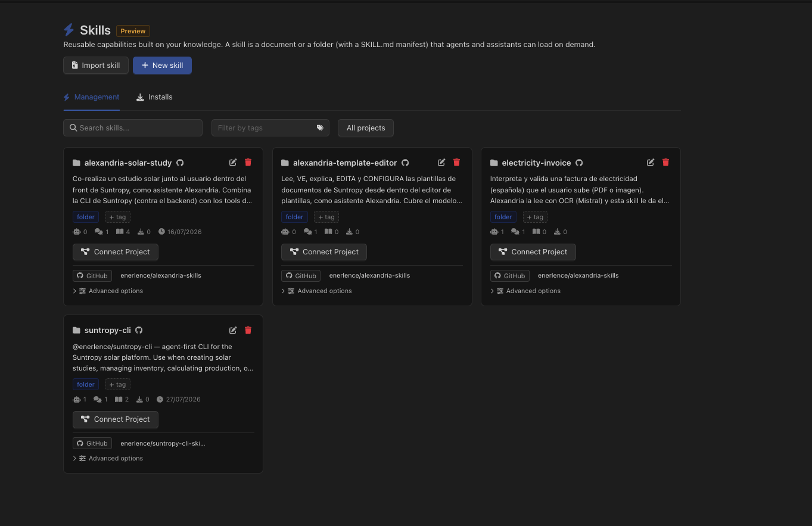Click the magnifier icon in skill search

click(x=73, y=127)
